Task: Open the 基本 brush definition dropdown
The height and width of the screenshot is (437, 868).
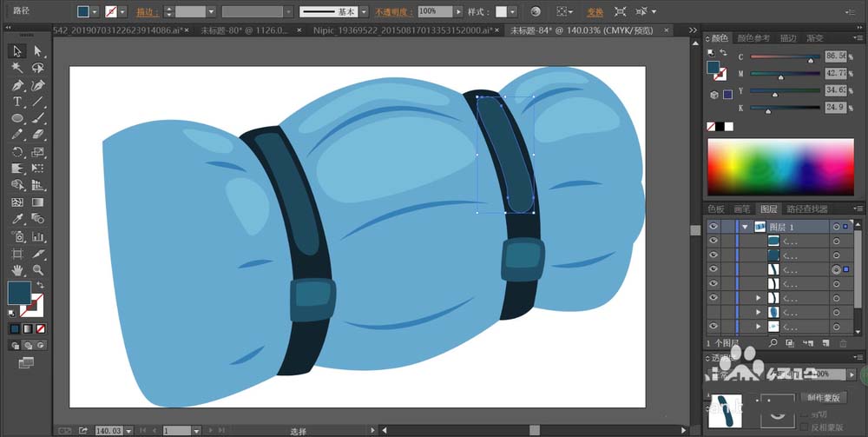Action: [x=363, y=11]
